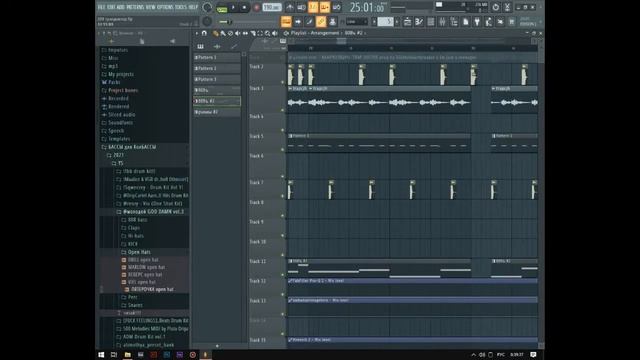Viewport: 640px width, 360px height.
Task: Open the EDIT menu
Action: point(111,7)
